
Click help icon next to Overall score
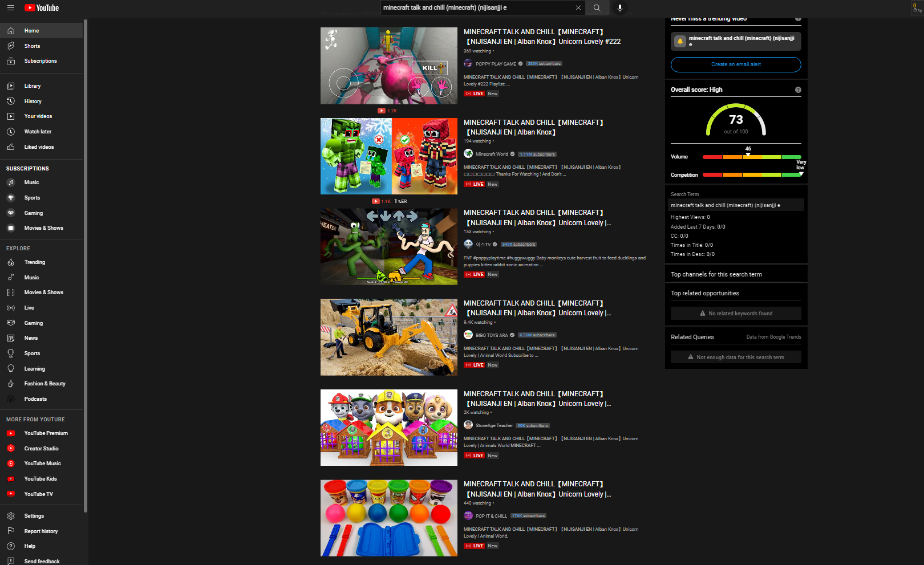point(798,90)
